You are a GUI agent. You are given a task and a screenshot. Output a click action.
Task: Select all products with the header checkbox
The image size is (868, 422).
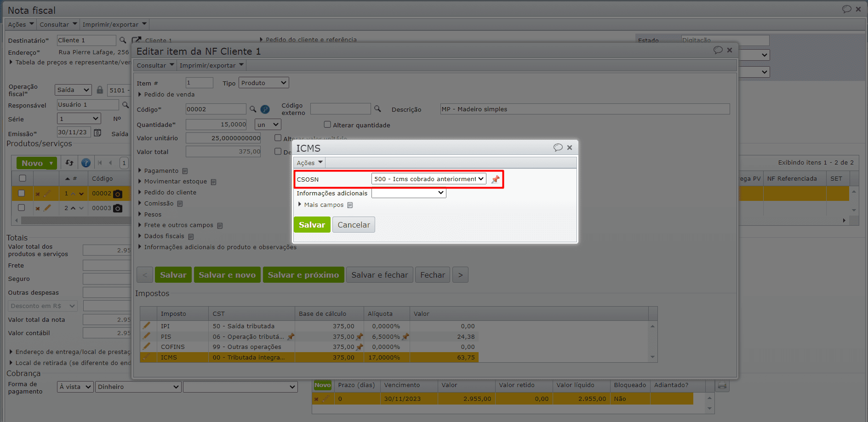click(x=23, y=178)
